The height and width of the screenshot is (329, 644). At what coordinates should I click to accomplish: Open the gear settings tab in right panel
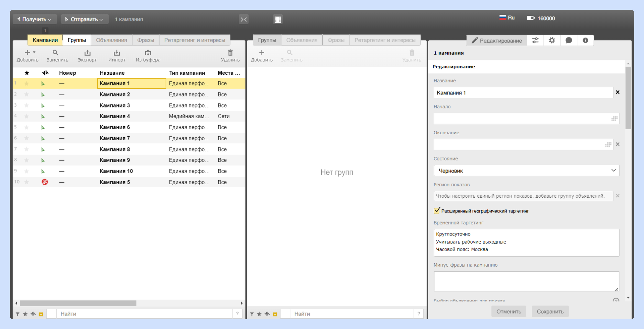(x=552, y=41)
